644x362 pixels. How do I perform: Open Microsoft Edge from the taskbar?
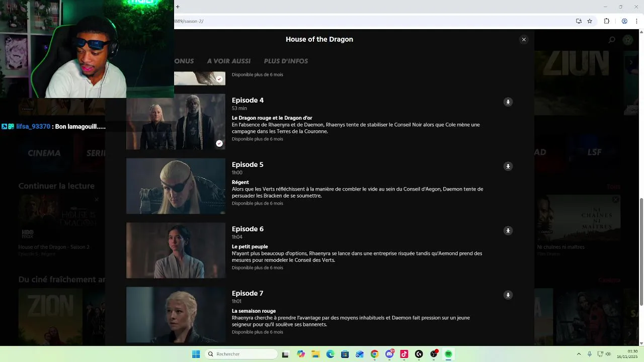(x=330, y=354)
